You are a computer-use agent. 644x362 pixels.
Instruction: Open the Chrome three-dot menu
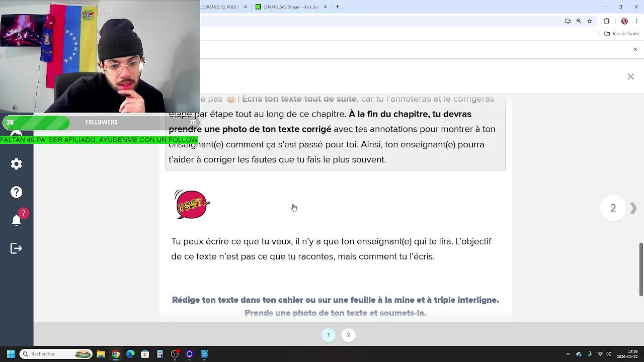coord(635,21)
